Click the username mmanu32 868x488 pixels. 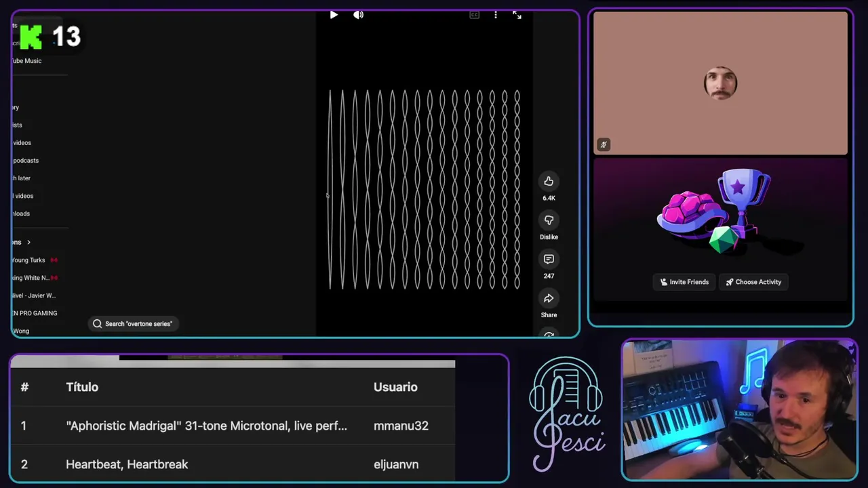pos(401,426)
